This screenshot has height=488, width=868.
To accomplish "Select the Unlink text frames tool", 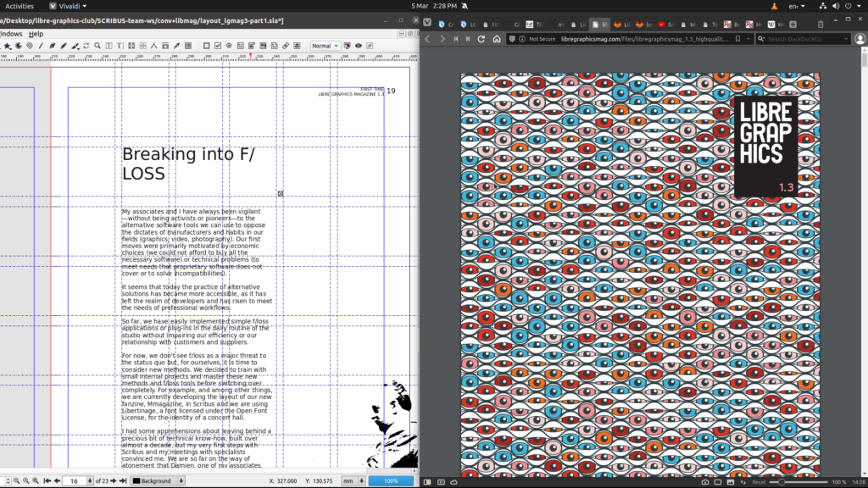I will (142, 46).
